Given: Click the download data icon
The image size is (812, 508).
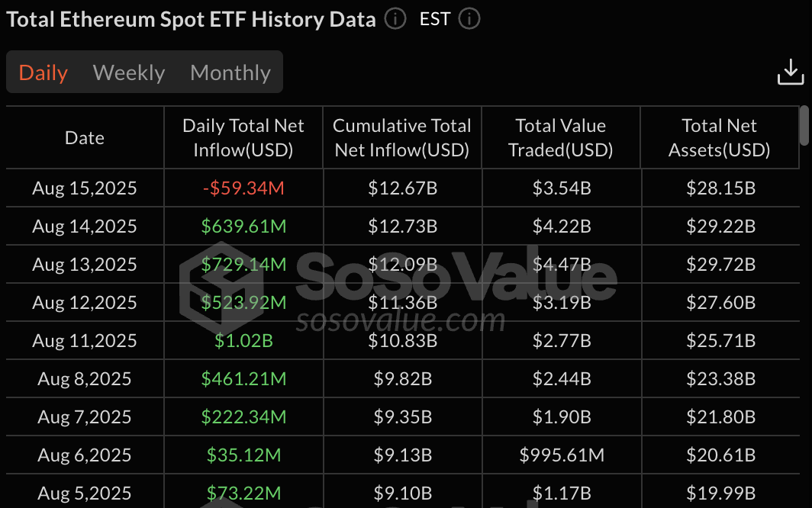Looking at the screenshot, I should click(x=790, y=71).
